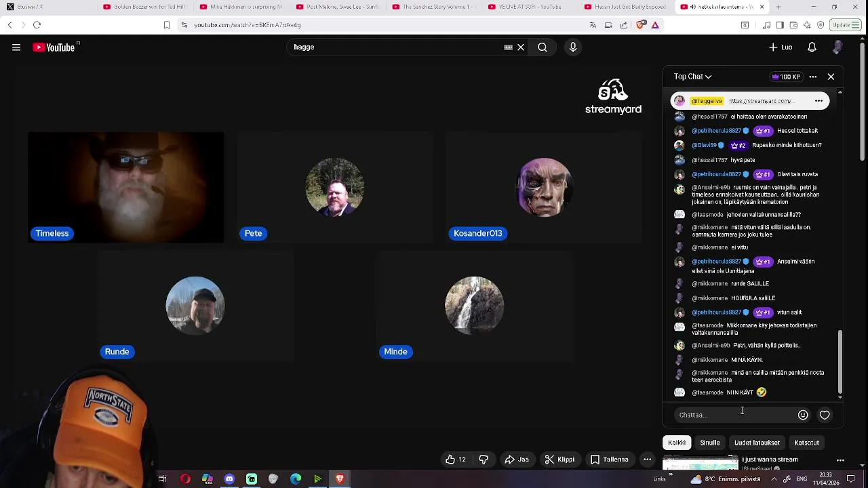This screenshot has width=868, height=488.
Task: Open the translate page icon
Action: pyautogui.click(x=593, y=25)
